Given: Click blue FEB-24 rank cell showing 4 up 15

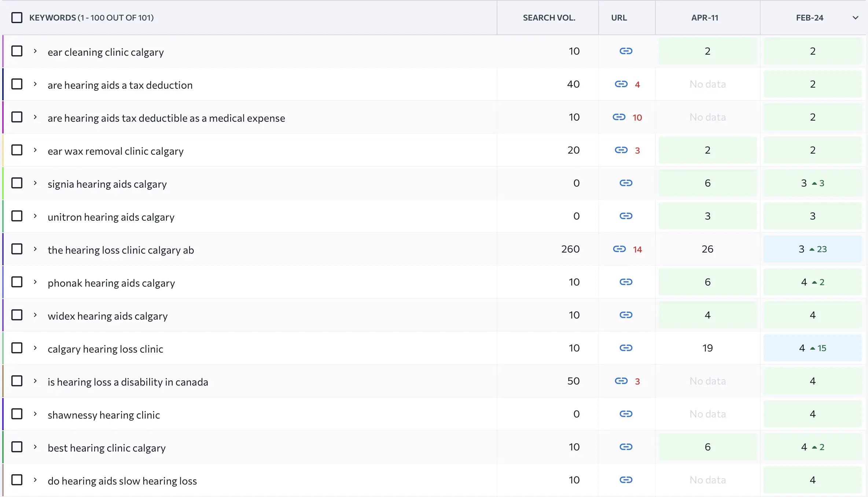Looking at the screenshot, I should click(x=812, y=348).
